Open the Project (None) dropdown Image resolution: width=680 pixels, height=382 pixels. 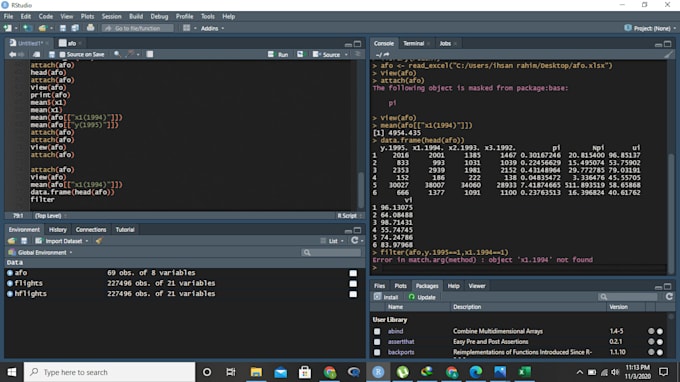coord(650,28)
